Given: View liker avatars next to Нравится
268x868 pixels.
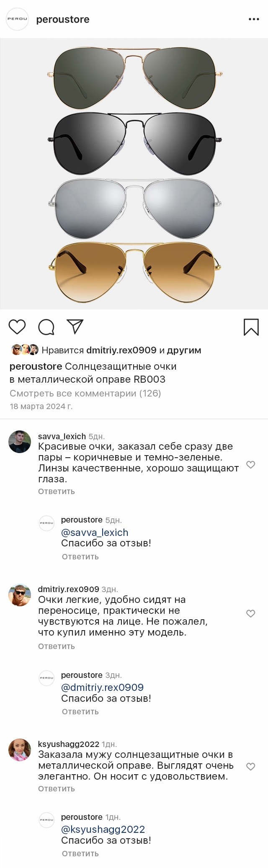Looking at the screenshot, I should coord(25,350).
